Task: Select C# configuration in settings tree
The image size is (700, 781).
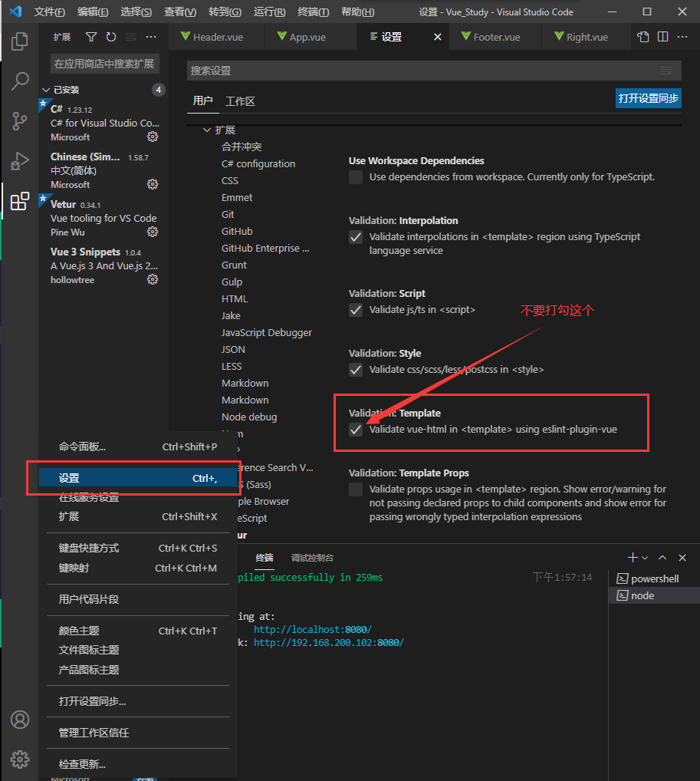Action: [x=258, y=164]
